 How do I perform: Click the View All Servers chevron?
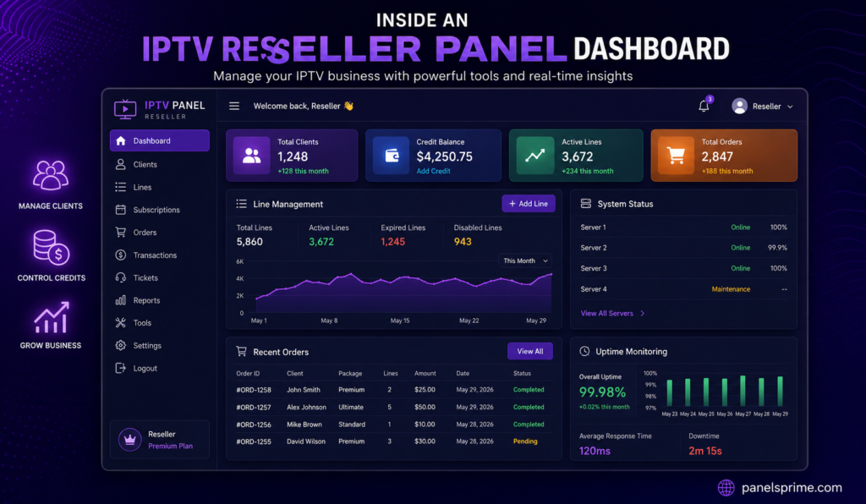click(x=643, y=314)
